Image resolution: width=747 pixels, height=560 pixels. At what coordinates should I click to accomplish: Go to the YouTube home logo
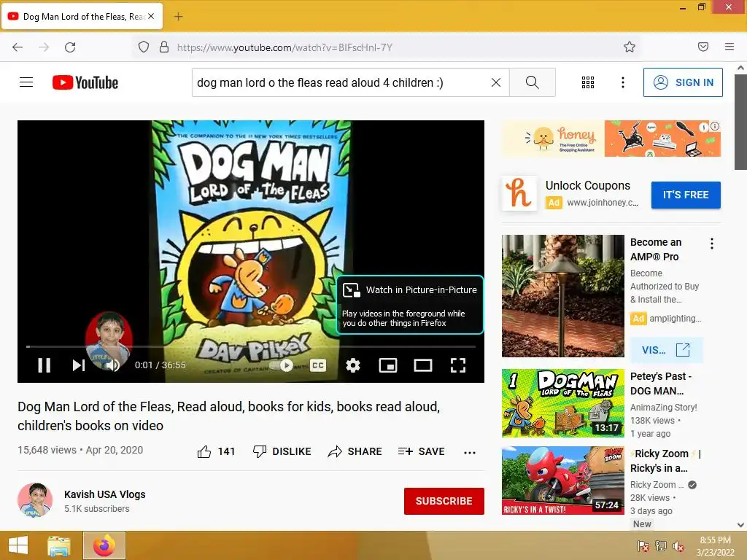click(85, 82)
